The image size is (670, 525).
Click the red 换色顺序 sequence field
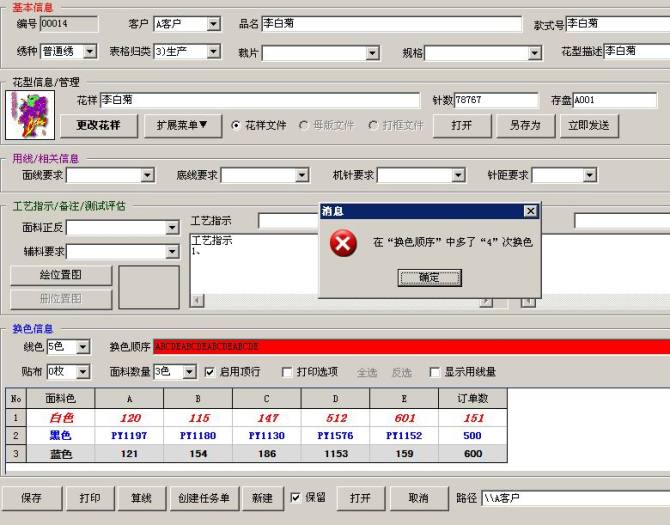[x=410, y=347]
